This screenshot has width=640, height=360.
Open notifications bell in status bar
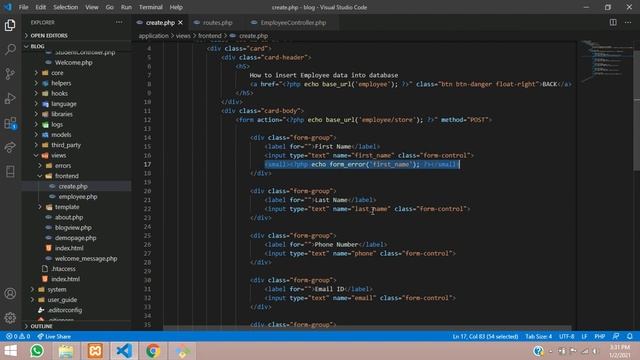[x=629, y=336]
